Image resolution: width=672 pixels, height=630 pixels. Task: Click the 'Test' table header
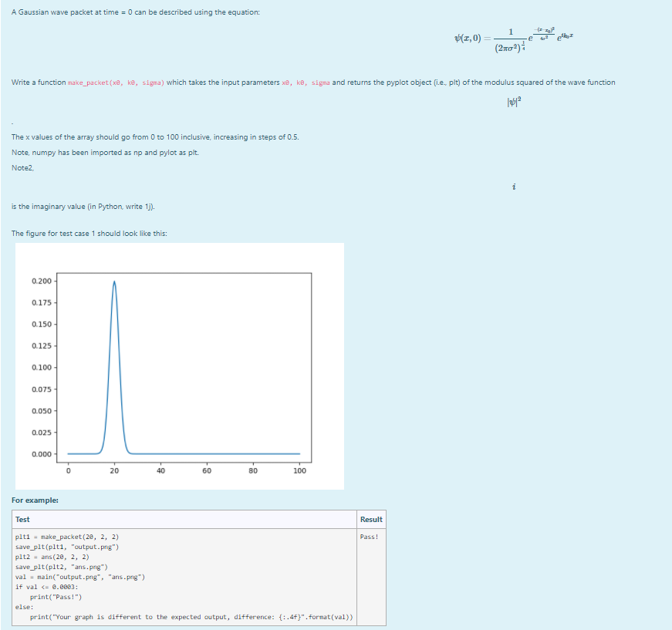tap(22, 519)
